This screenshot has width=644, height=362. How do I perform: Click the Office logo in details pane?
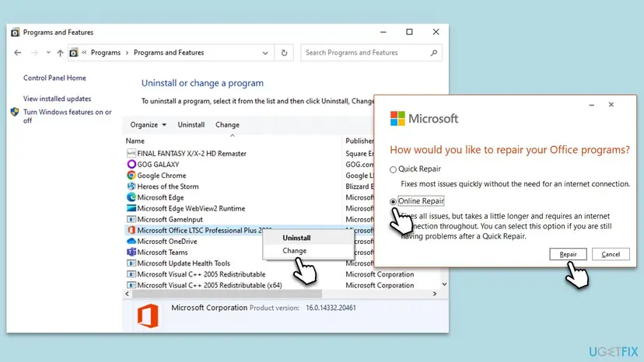tap(148, 315)
